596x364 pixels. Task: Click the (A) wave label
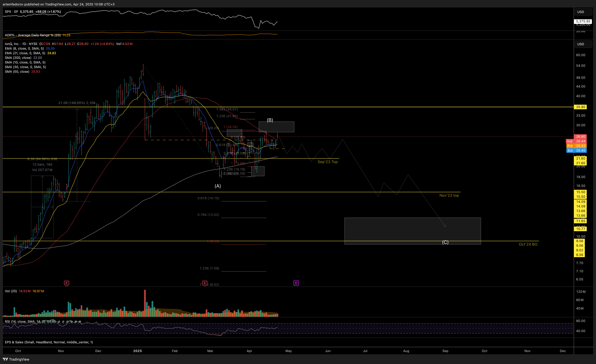[x=218, y=186]
